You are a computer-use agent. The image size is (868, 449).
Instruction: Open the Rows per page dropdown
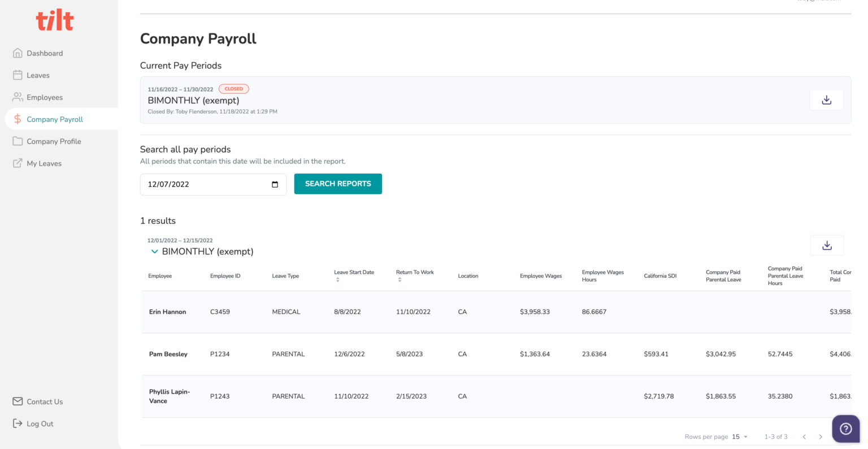[739, 437]
